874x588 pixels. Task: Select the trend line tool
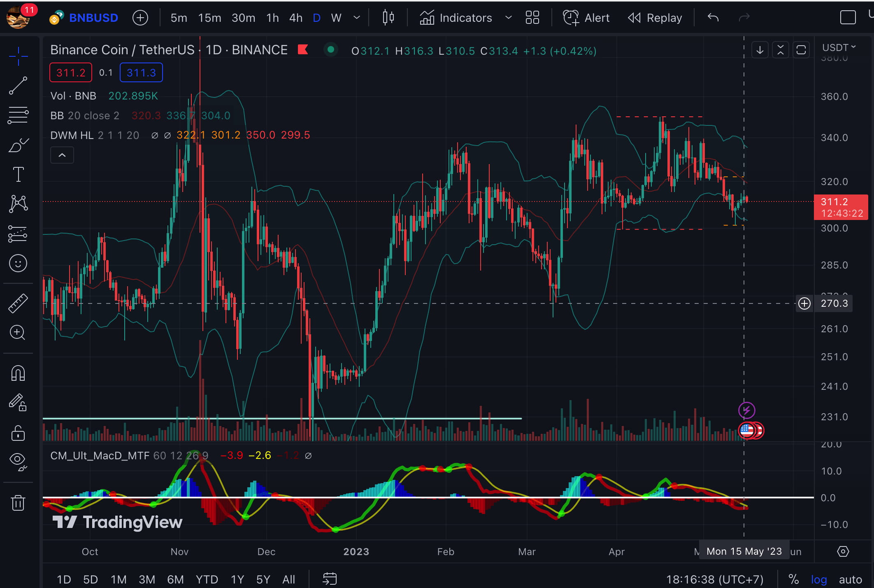(18, 86)
